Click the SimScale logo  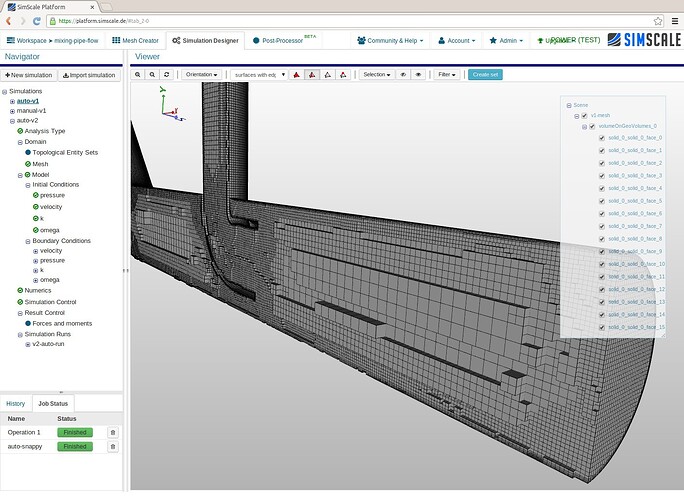pos(644,40)
